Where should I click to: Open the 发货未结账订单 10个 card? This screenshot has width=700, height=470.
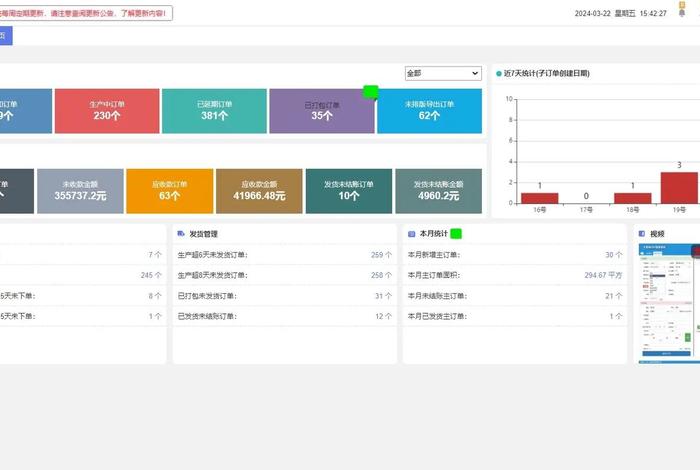[349, 191]
